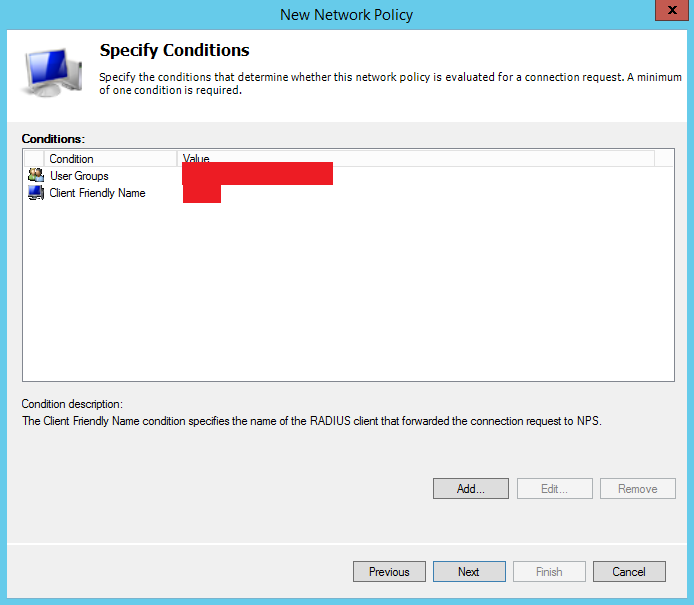Click the Remove button
694x605 pixels.
[x=638, y=489]
